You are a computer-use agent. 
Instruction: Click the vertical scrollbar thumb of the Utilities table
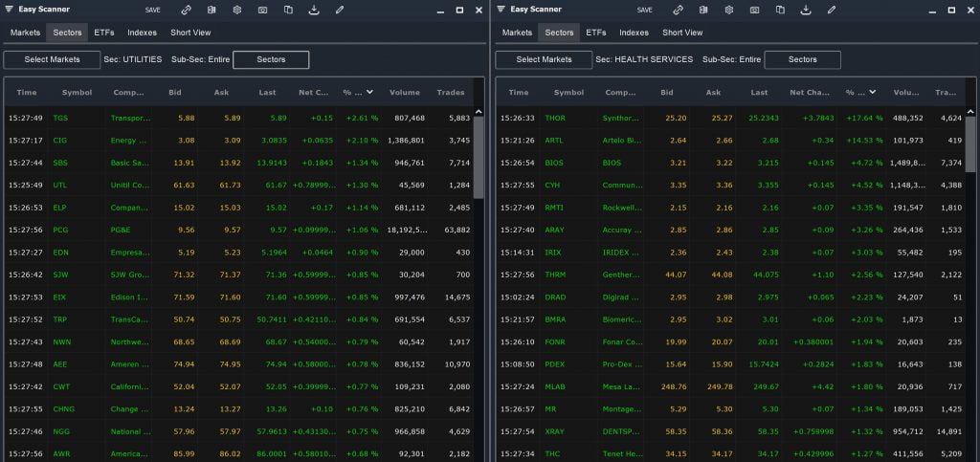tap(479, 157)
